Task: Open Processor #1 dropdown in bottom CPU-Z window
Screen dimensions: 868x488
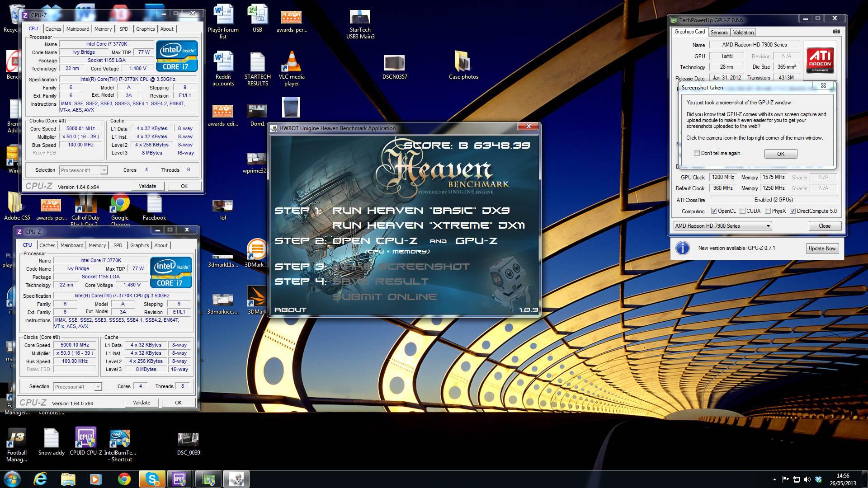Action: coord(78,387)
